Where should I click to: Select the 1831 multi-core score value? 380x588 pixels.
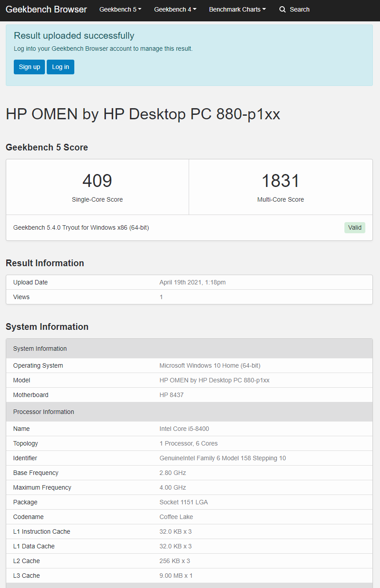281,181
